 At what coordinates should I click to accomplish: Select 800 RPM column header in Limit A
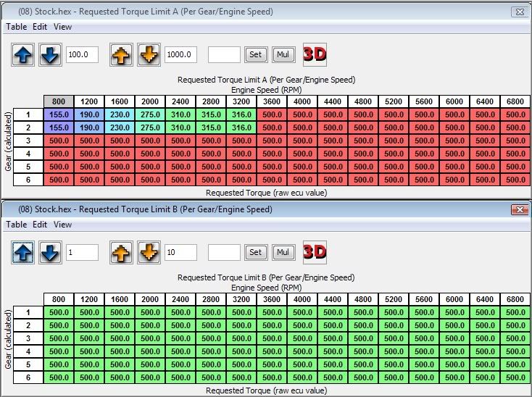59,102
